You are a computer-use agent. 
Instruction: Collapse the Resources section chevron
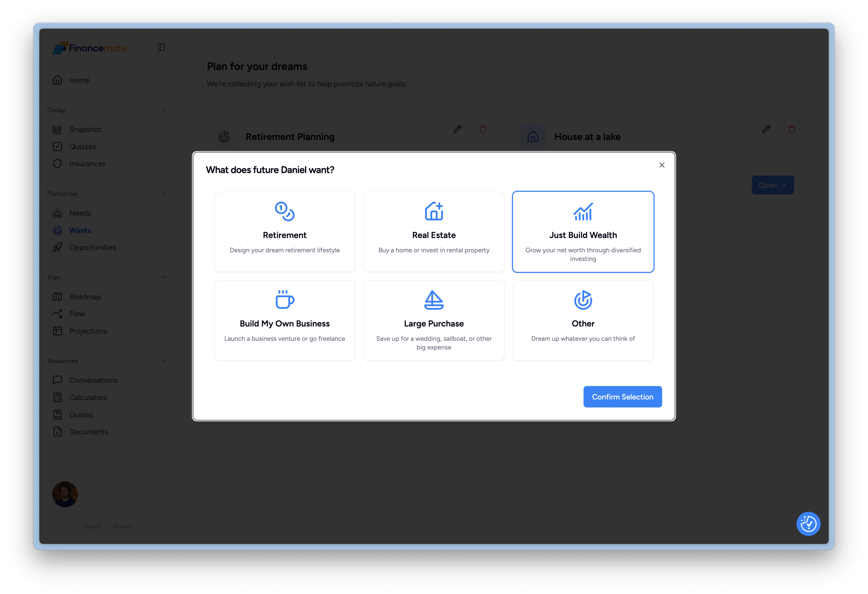[164, 361]
